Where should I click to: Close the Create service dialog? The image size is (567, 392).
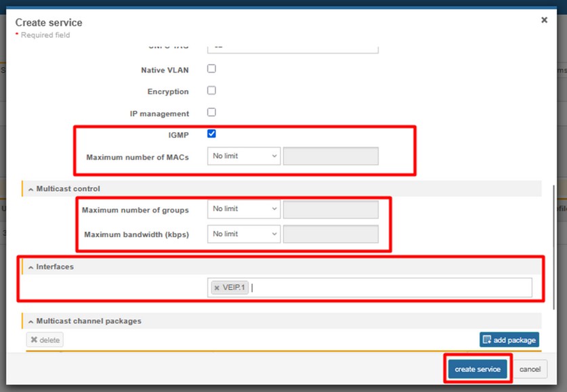[x=544, y=20]
